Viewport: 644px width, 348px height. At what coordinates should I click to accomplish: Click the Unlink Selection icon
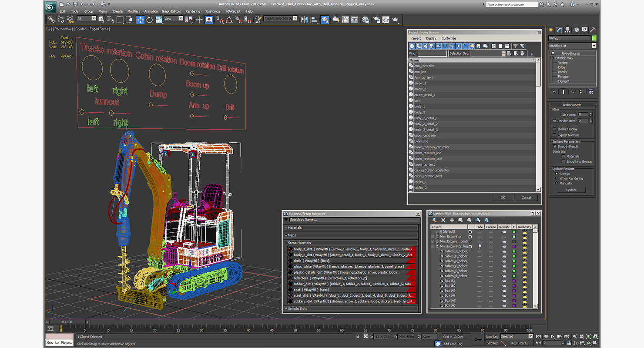tap(60, 20)
